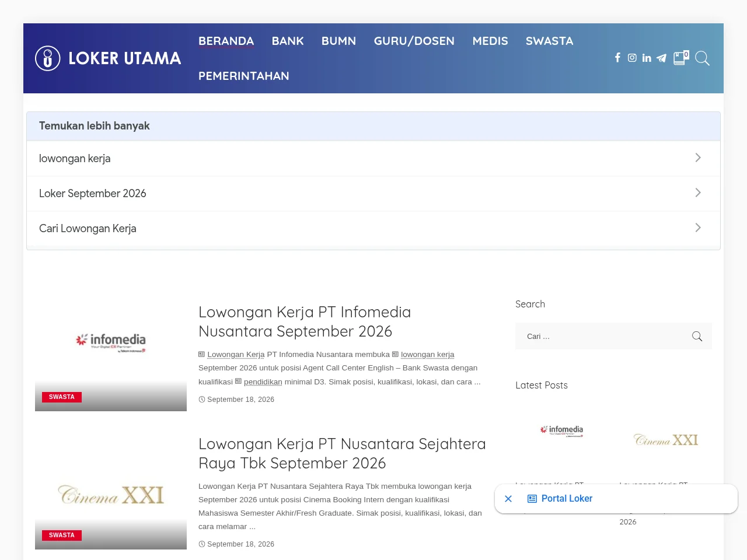
Task: Close the Portal Loker popup
Action: coord(508,499)
